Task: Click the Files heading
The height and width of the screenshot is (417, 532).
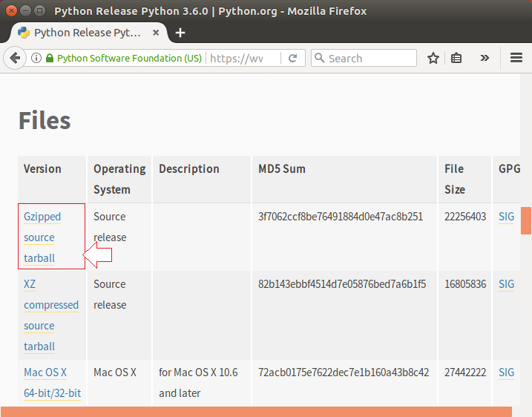Action: [x=45, y=120]
